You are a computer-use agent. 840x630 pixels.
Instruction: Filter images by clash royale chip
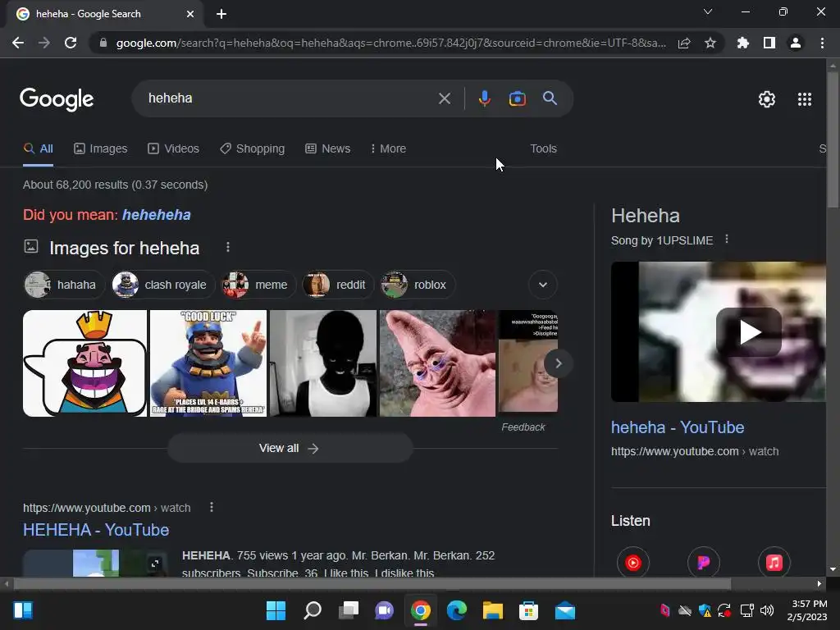[163, 285]
